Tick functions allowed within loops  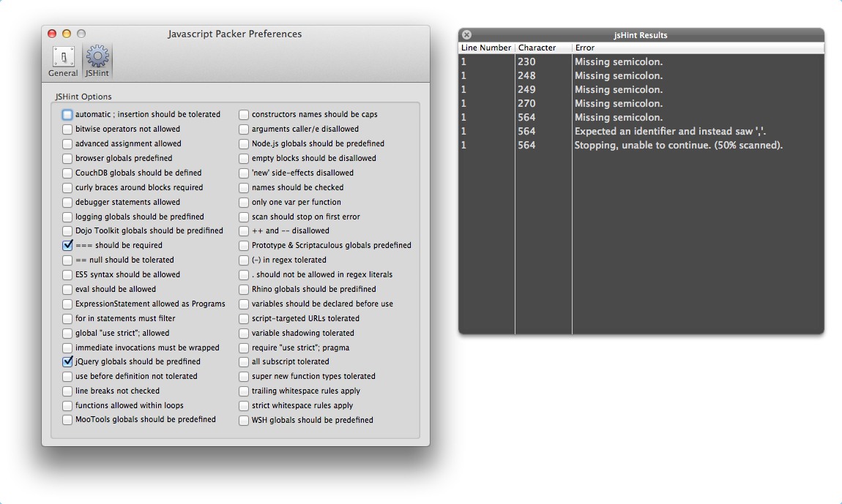67,406
